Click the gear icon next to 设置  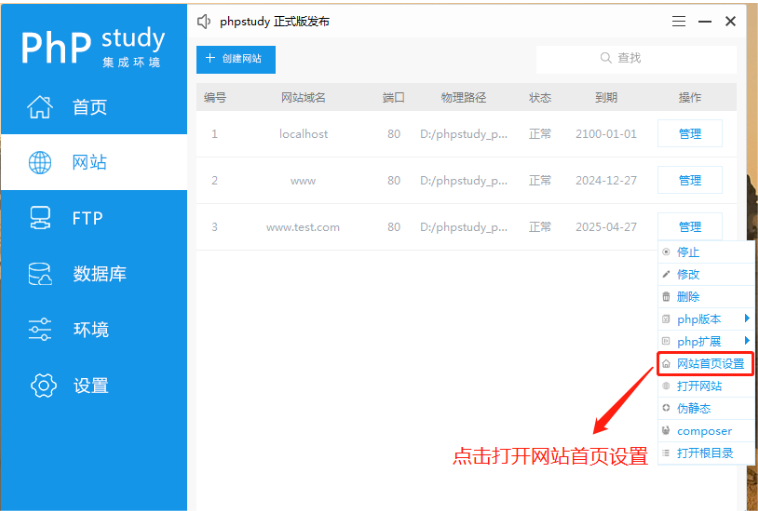click(x=44, y=385)
